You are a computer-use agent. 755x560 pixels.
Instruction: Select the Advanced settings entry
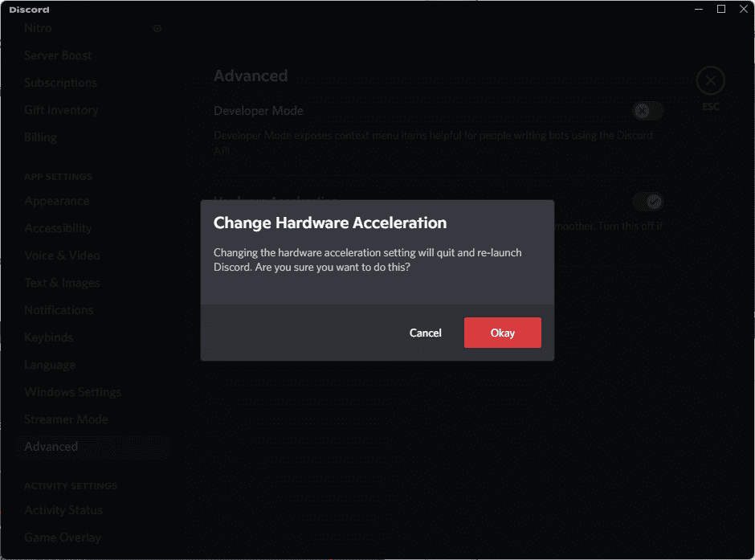coord(93,447)
